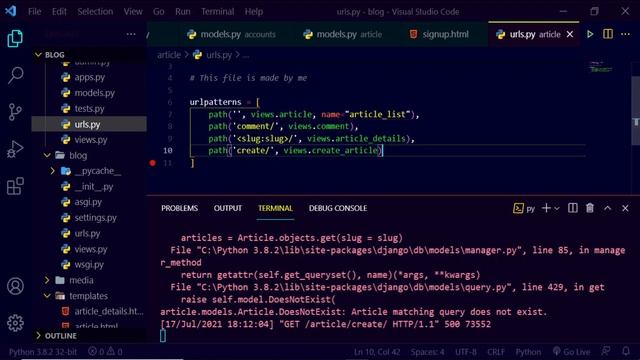This screenshot has height=360, width=640.
Task: Change language mode Python in status bar
Action: (x=528, y=351)
